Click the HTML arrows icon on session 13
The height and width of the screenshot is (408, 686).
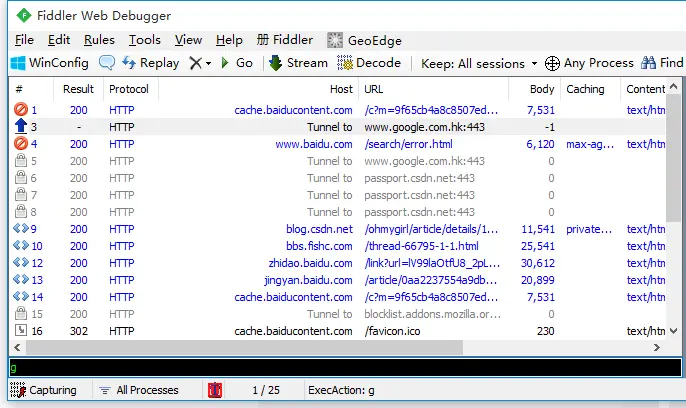click(21, 279)
